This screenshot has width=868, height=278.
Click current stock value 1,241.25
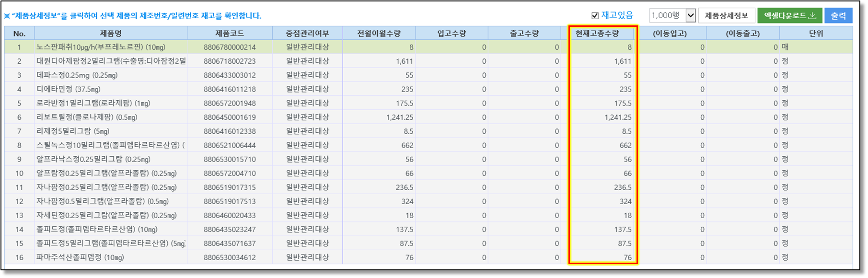(x=617, y=117)
